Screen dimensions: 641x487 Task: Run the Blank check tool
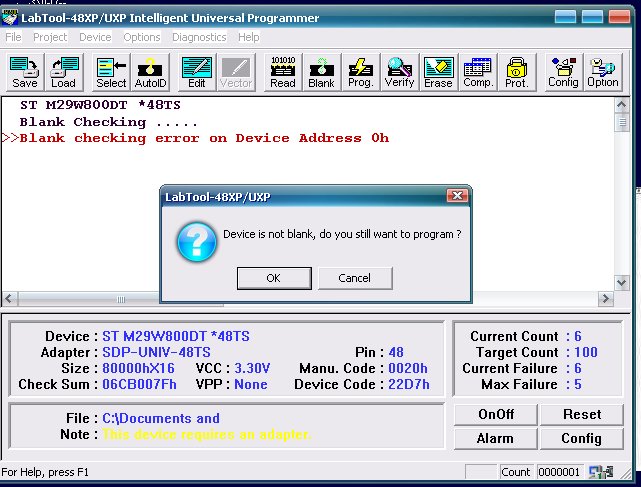pyautogui.click(x=321, y=72)
